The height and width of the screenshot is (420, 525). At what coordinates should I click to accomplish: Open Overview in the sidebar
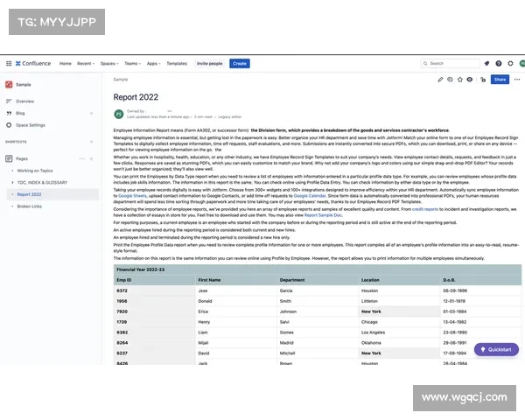click(x=24, y=101)
